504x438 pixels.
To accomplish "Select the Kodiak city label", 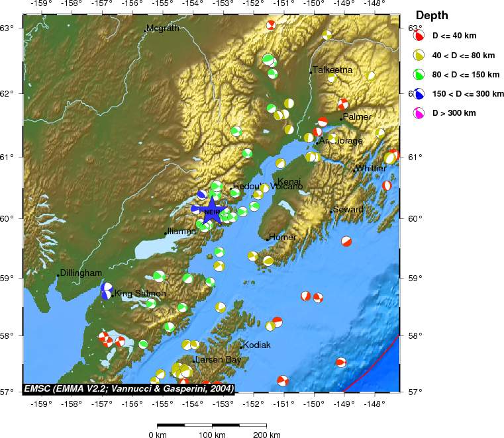I will [x=256, y=345].
